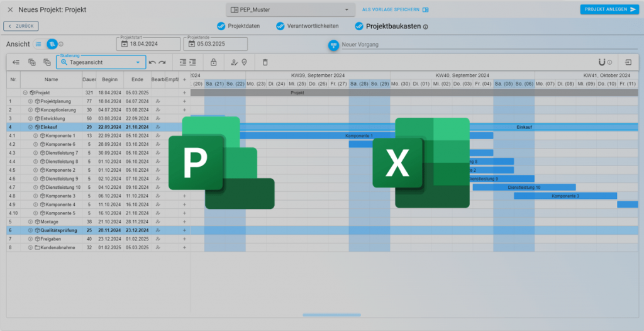Click Als Vorlage speichern link

point(395,9)
